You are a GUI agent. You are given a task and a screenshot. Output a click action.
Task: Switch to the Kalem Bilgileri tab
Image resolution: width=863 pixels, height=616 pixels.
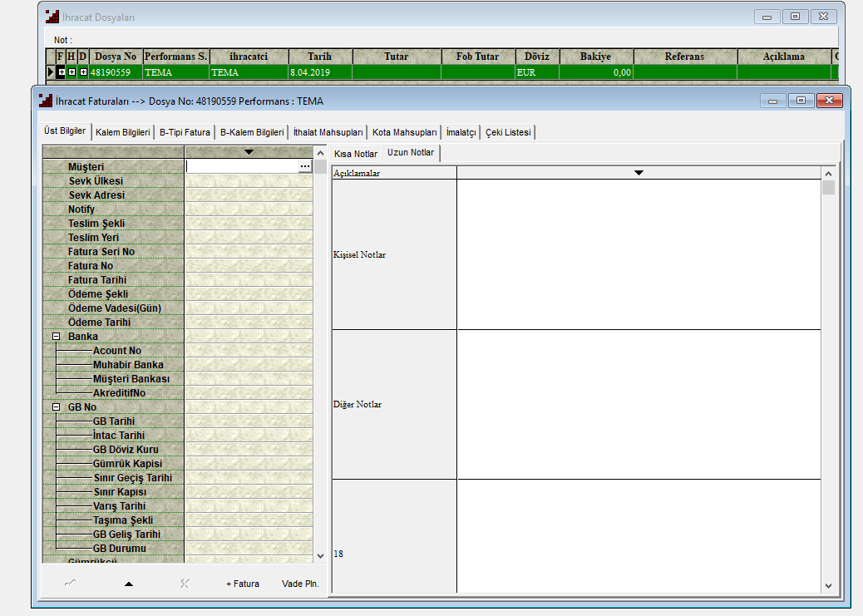click(x=122, y=132)
